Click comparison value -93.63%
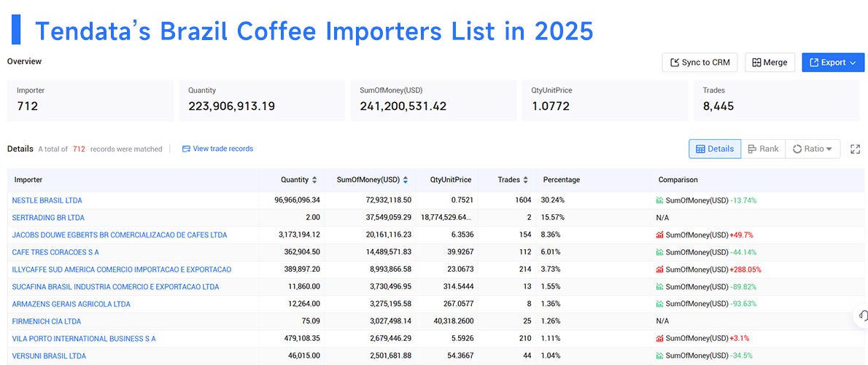The image size is (868, 365). point(743,305)
